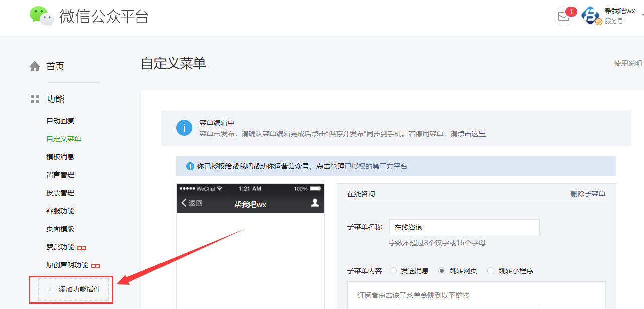The width and height of the screenshot is (644, 309).
Task: Go to 留言管理 in the sidebar
Action: point(60,175)
